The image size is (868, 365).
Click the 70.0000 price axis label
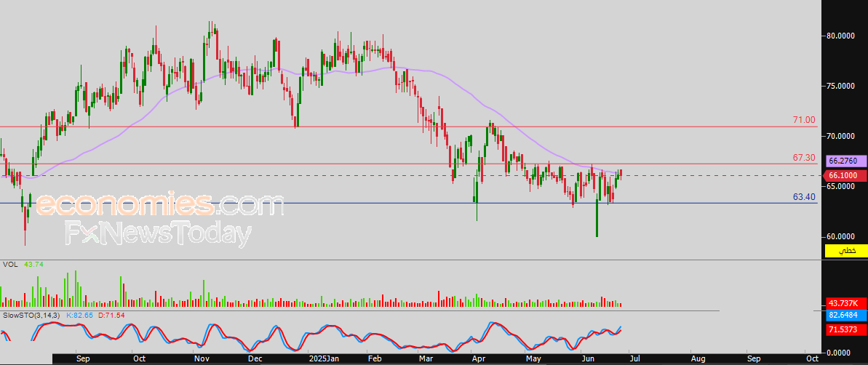[841, 136]
